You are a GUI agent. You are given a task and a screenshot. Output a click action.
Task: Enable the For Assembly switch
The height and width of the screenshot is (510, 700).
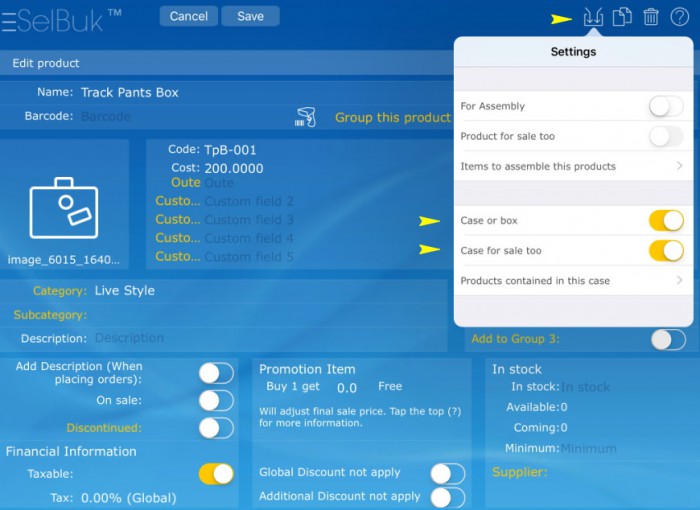pos(665,106)
